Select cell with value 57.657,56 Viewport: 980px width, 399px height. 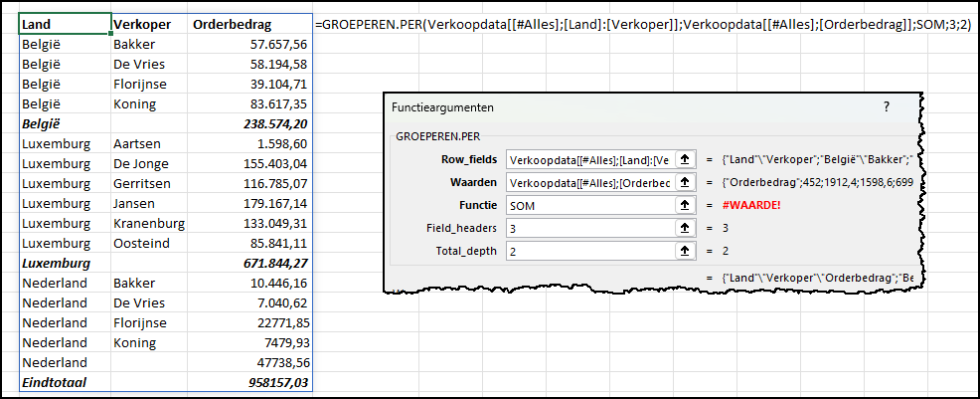(250, 45)
